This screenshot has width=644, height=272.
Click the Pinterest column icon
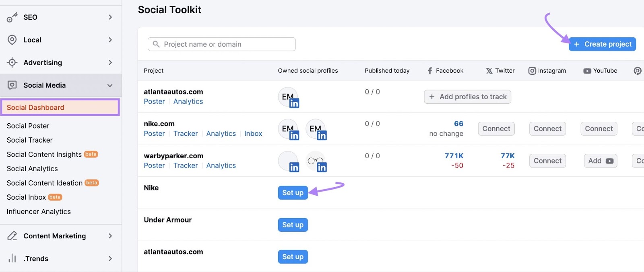638,71
